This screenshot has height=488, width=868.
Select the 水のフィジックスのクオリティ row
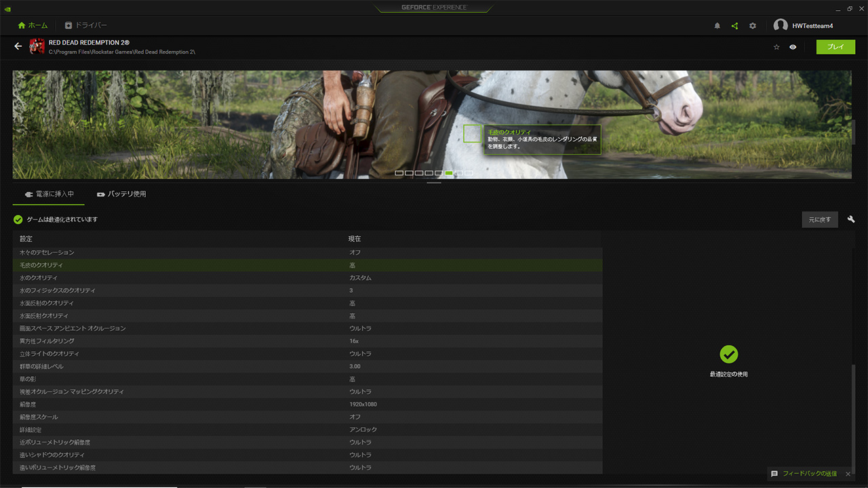307,290
